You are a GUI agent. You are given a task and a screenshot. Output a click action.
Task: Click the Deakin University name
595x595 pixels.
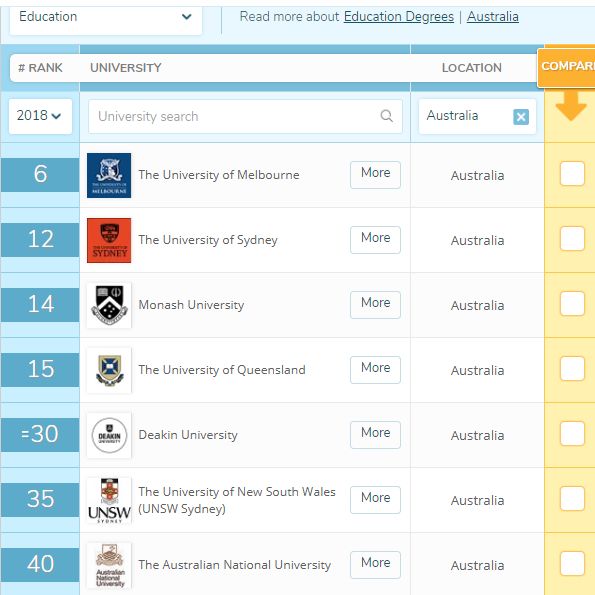tap(188, 435)
